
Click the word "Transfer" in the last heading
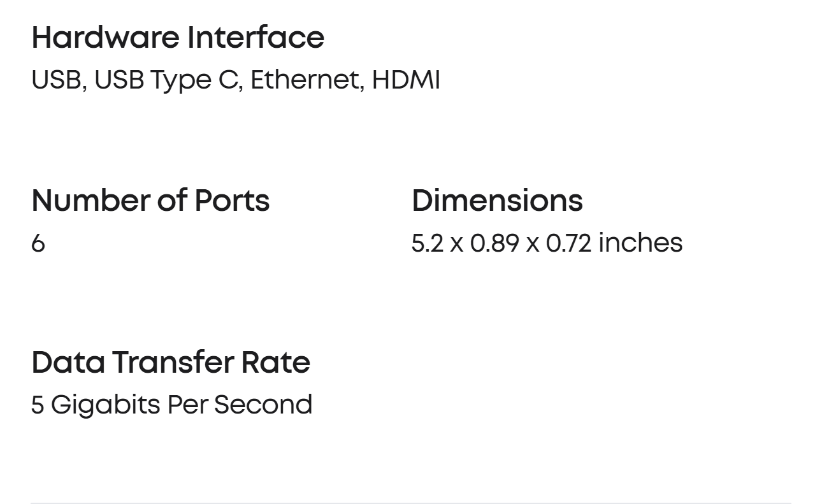173,363
